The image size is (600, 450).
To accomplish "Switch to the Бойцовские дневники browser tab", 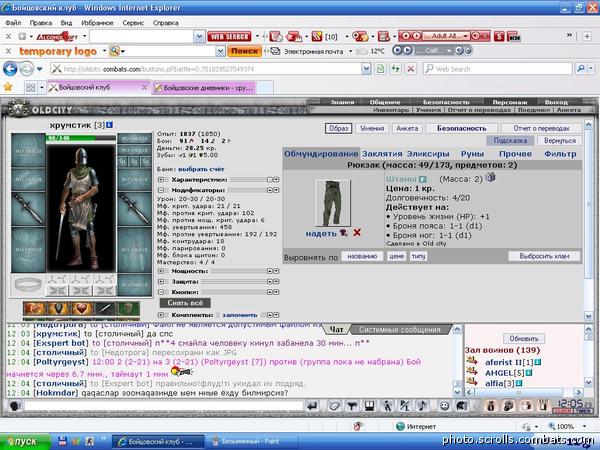I will coord(204,88).
